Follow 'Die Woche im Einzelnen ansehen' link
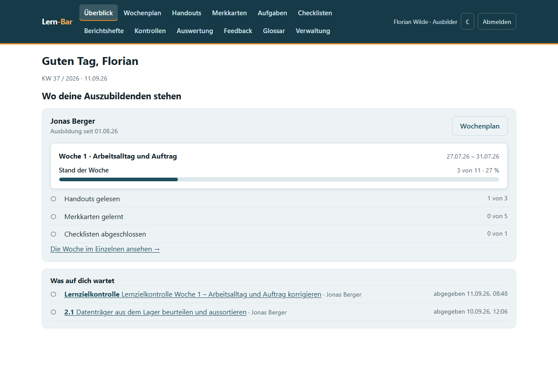Image resolution: width=558 pixels, height=392 pixels. (105, 249)
